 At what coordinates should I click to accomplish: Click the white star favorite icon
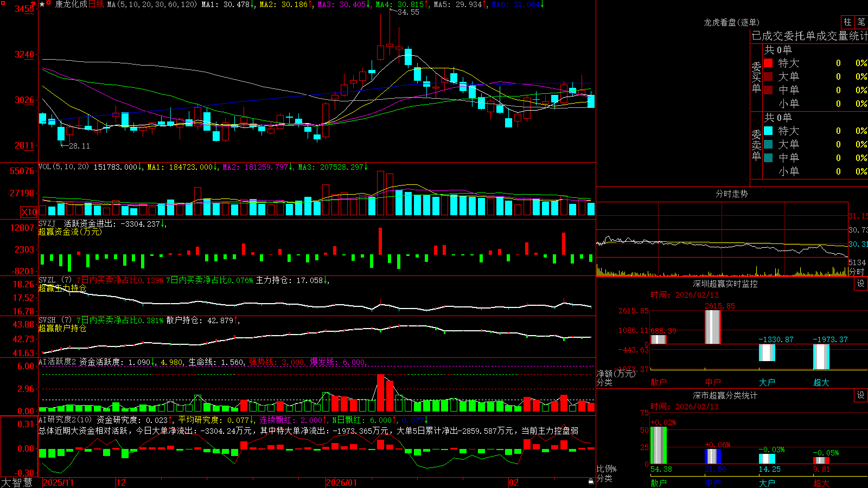point(42,4)
